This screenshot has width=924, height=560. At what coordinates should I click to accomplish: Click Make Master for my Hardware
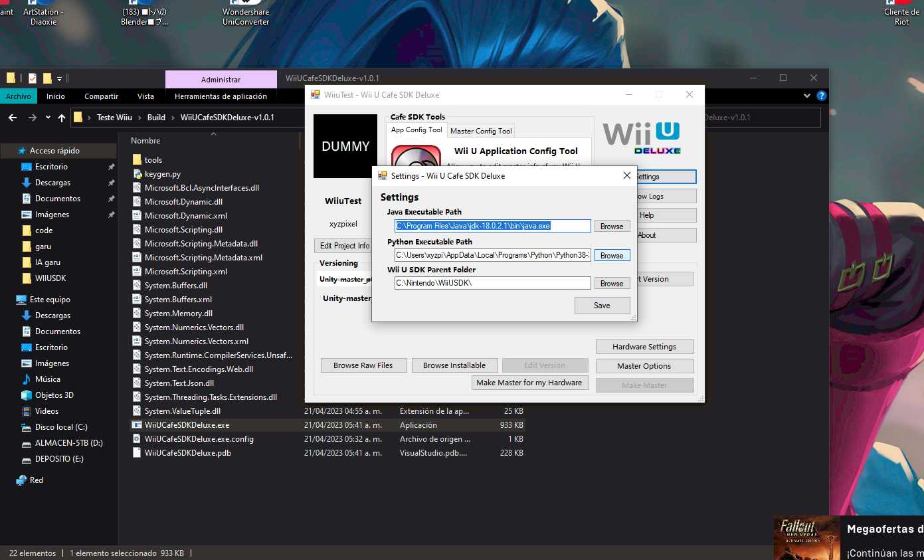529,383
